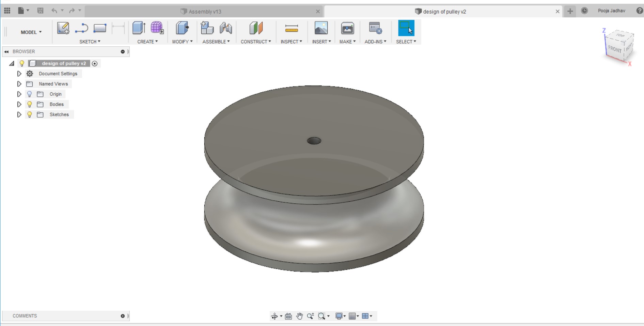644x326 pixels.
Task: Click the 3D Print make icon
Action: (347, 28)
